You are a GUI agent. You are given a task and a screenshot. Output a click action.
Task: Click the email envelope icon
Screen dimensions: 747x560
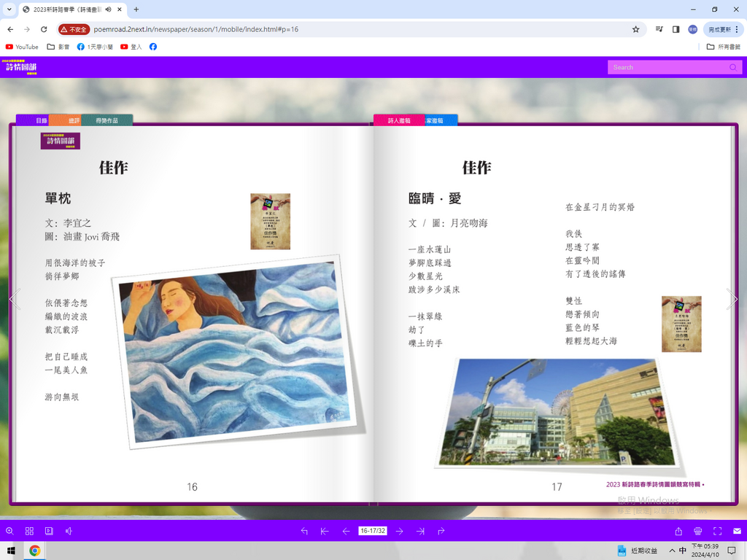pyautogui.click(x=737, y=531)
